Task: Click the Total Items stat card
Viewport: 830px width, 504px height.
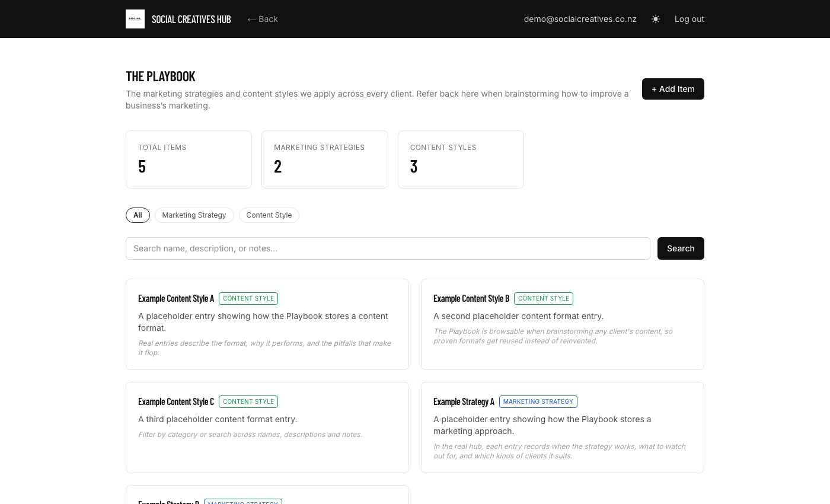Action: click(189, 160)
